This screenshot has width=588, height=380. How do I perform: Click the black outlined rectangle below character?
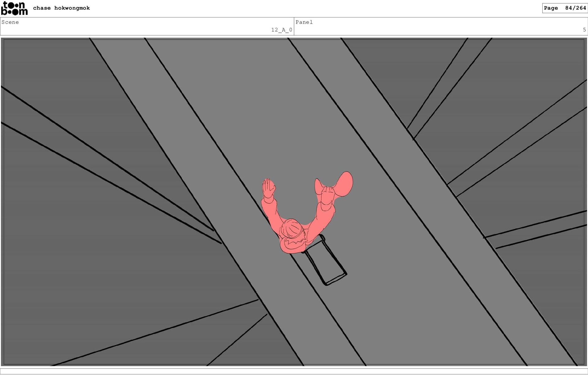326,262
